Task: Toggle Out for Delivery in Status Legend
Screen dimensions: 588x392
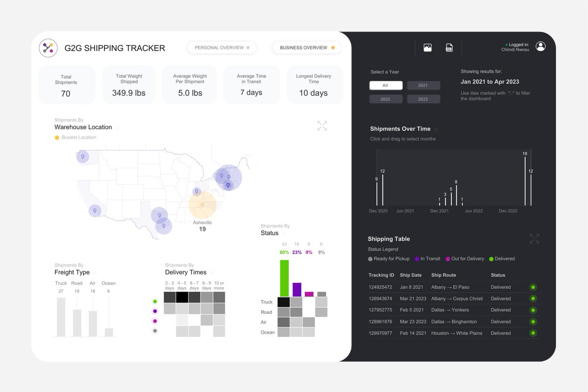Action: 465,259
